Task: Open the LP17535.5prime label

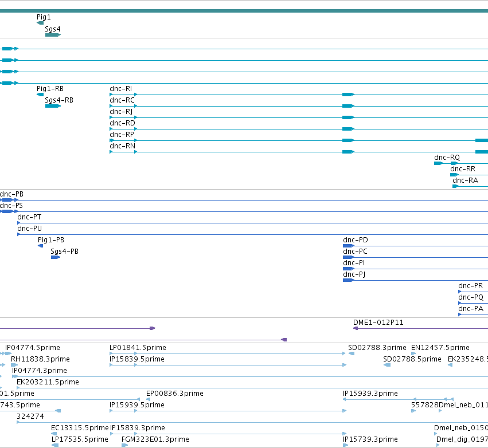Action: [x=80, y=439]
